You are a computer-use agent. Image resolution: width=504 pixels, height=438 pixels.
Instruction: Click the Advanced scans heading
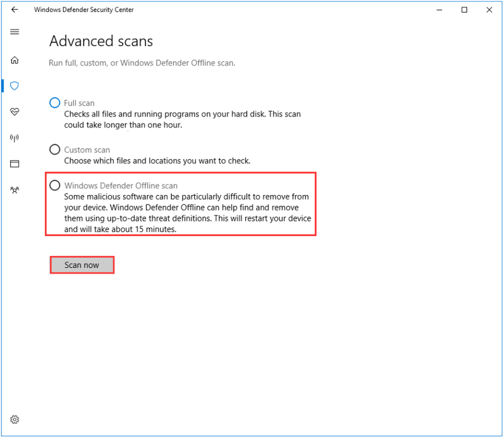click(101, 41)
